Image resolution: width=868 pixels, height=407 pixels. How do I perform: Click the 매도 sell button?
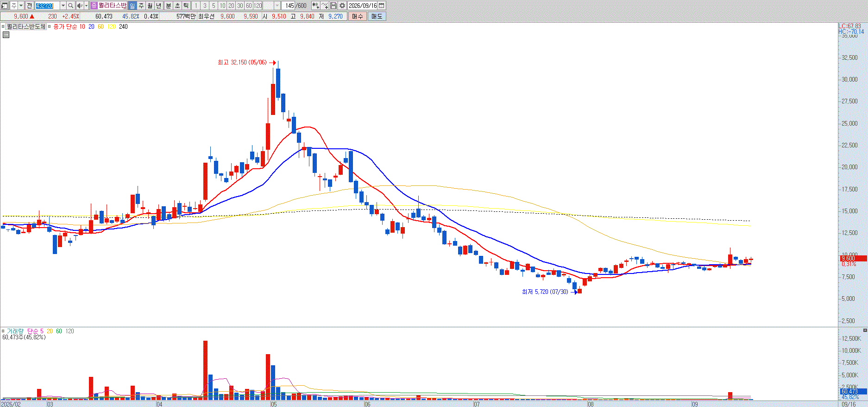pyautogui.click(x=377, y=16)
